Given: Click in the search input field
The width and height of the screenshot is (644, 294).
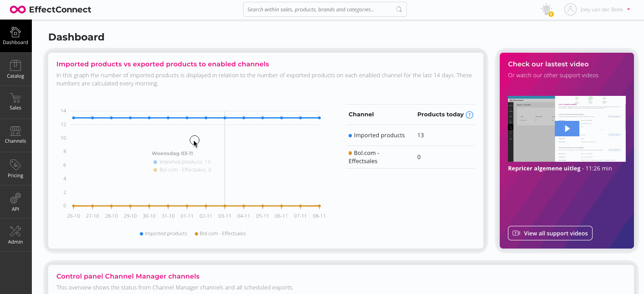Looking at the screenshot, I should [x=319, y=10].
